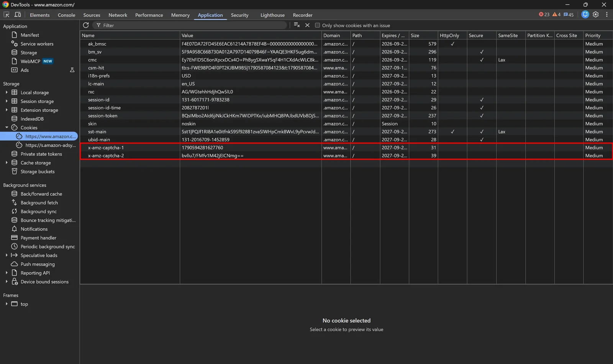
Task: Open Private state tokens
Action: tap(41, 154)
